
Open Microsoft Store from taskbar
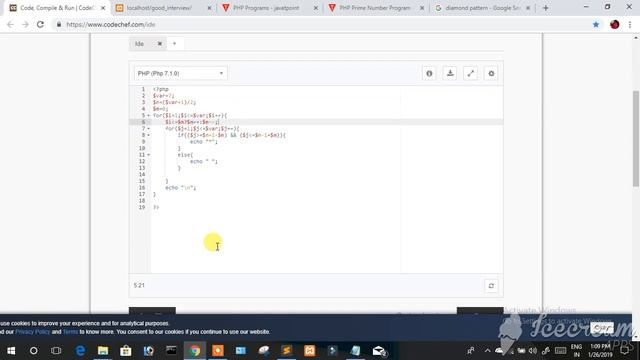[x=126, y=351]
